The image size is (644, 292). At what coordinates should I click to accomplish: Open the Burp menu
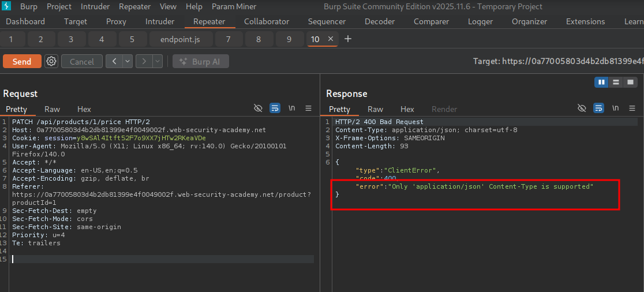29,6
